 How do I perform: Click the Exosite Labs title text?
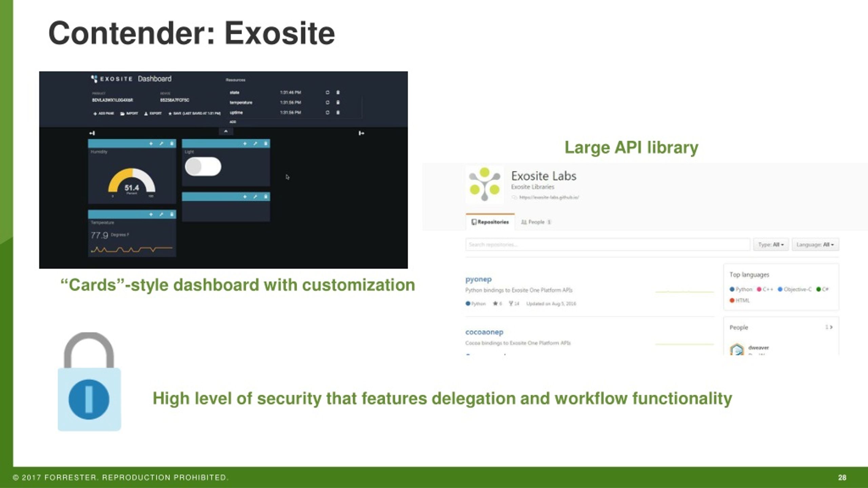click(x=544, y=176)
